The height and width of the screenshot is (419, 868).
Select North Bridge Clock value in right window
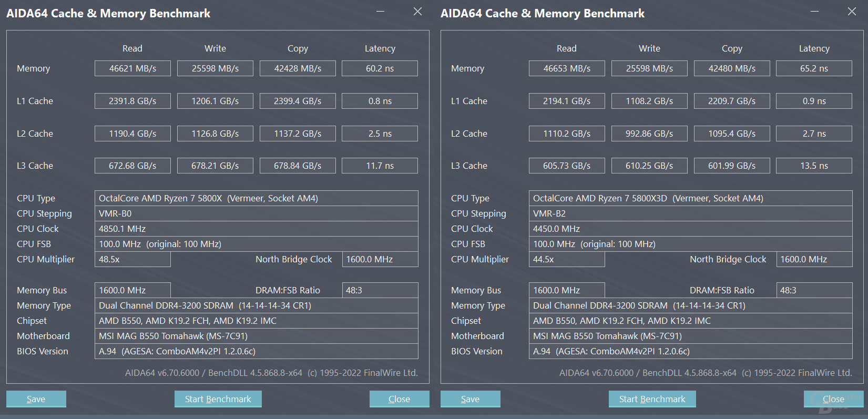(814, 259)
